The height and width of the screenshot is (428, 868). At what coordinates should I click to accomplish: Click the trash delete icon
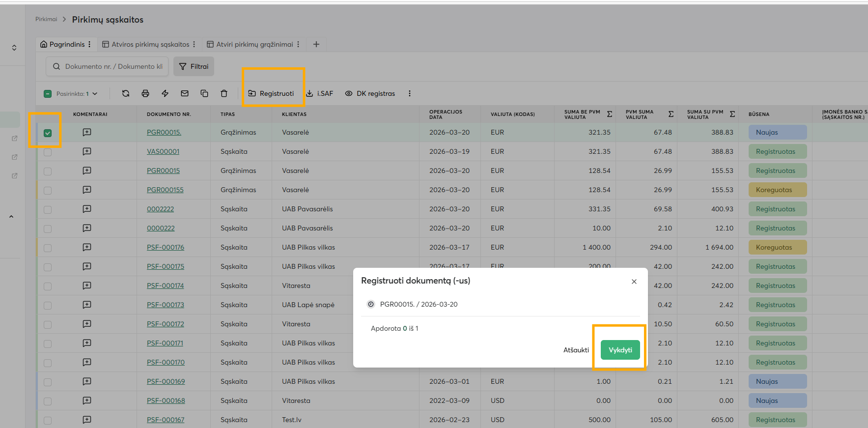click(224, 93)
